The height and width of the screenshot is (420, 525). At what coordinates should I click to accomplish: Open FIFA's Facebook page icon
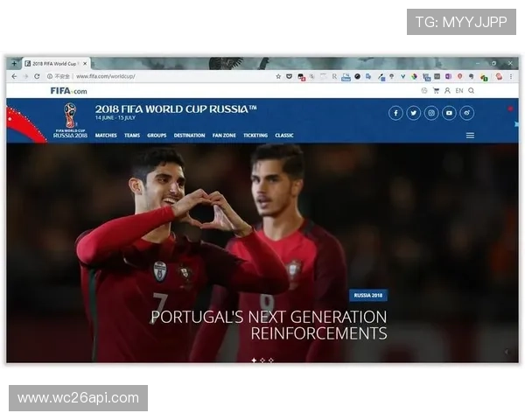pyautogui.click(x=395, y=113)
